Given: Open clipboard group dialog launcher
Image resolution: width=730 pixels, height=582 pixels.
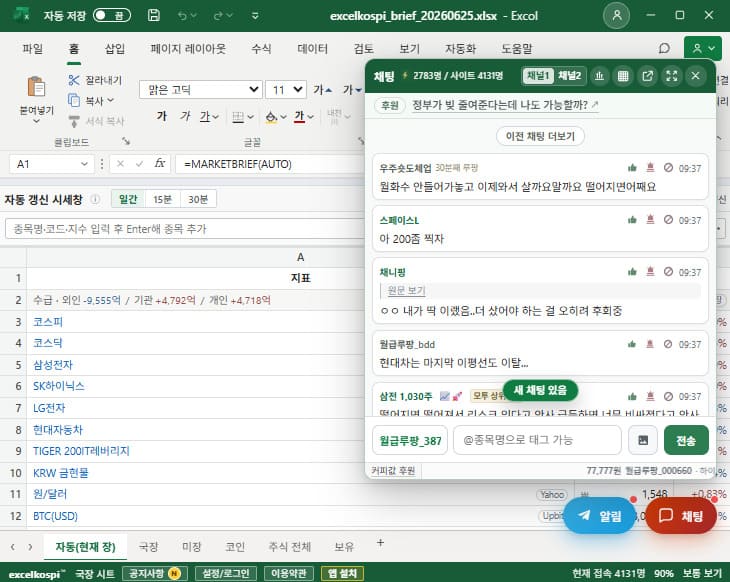Looking at the screenshot, I should 126,141.
